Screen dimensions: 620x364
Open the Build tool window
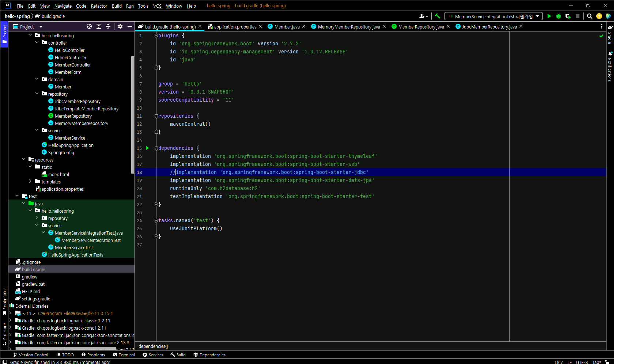pyautogui.click(x=178, y=355)
